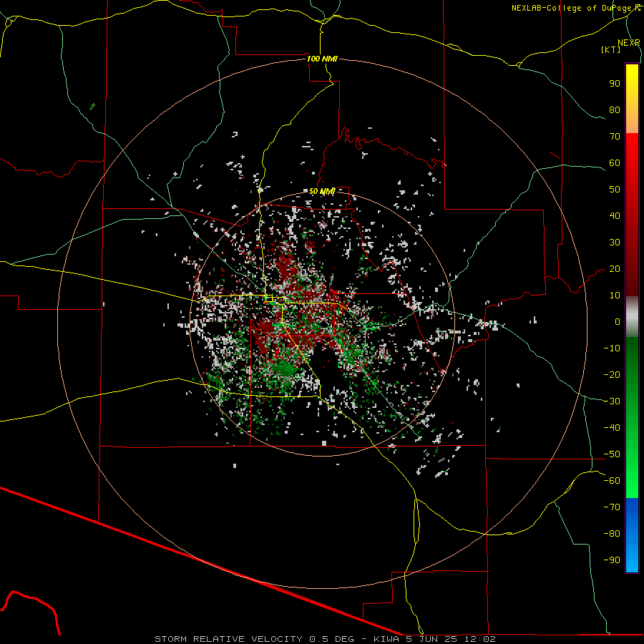Screen dimensions: 644x644
Task: Click the -50 value on velocity scale
Action: click(x=612, y=454)
